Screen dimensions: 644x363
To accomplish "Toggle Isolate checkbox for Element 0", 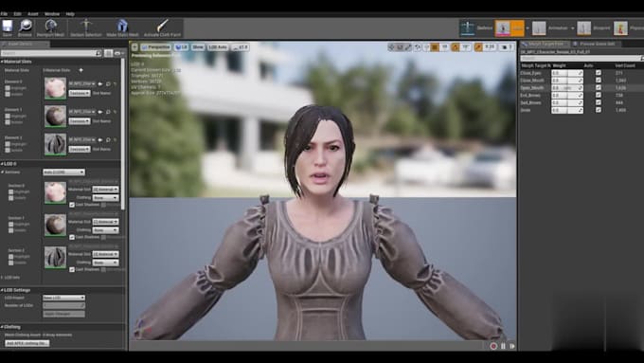I will pos(8,94).
